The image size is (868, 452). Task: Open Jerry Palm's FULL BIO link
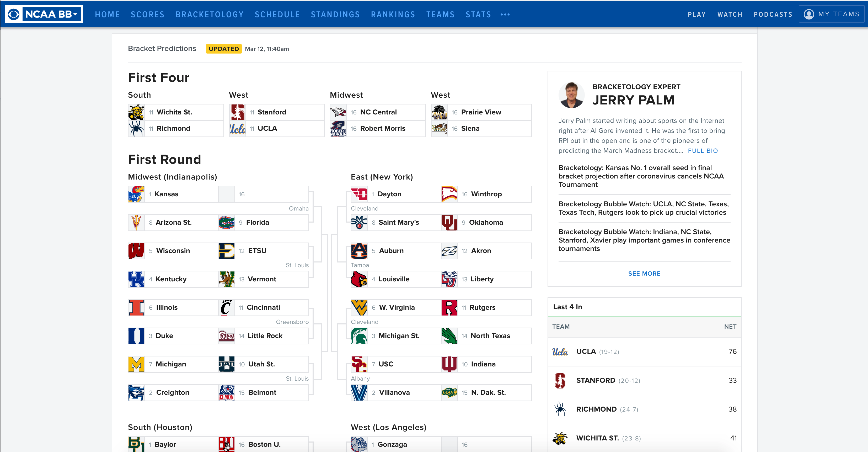(x=703, y=151)
